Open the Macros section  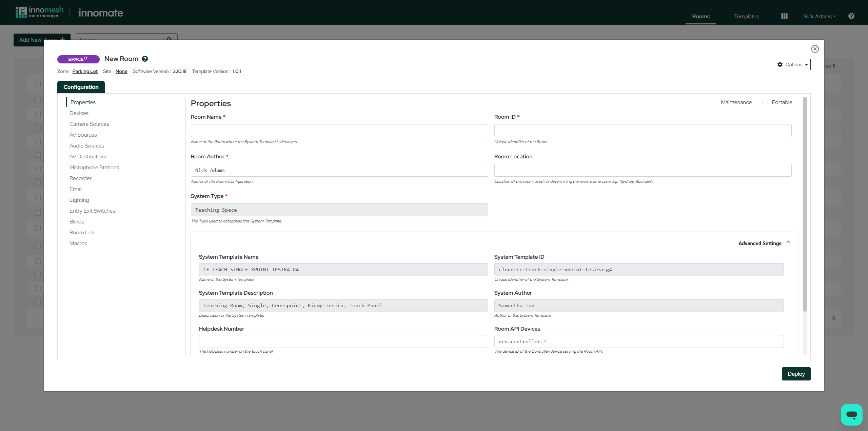click(78, 243)
